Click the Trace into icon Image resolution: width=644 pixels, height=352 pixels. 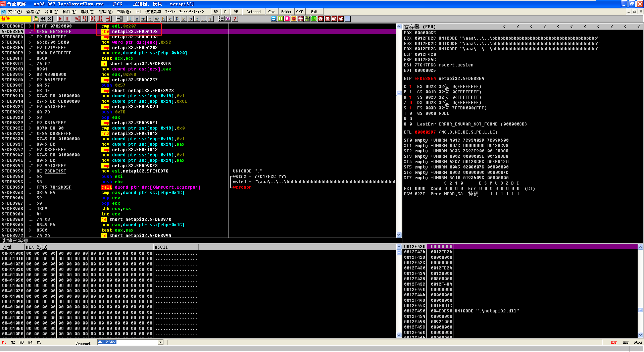(x=93, y=19)
